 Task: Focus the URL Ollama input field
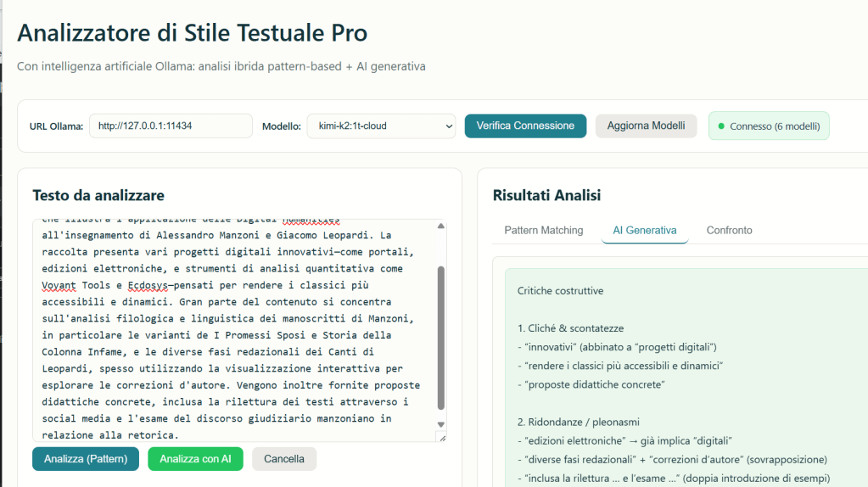pyautogui.click(x=171, y=126)
